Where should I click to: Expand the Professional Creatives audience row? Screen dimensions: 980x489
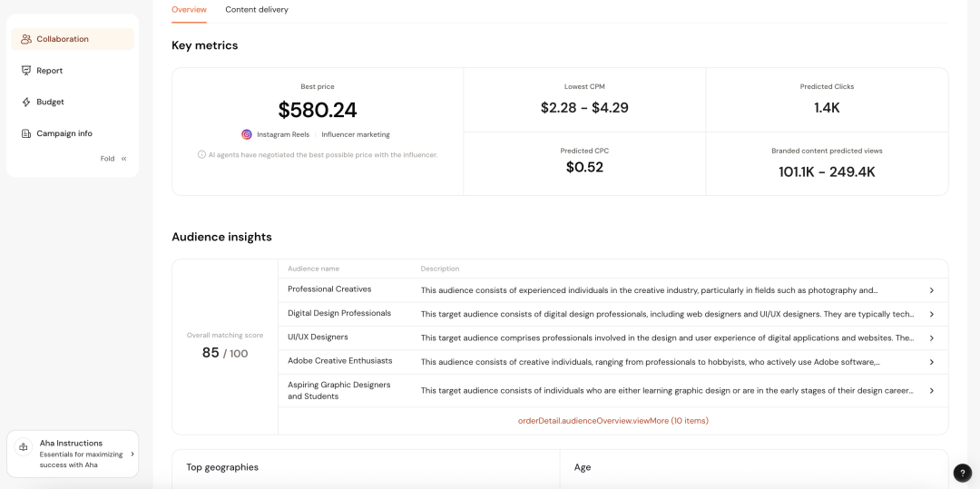tap(931, 290)
